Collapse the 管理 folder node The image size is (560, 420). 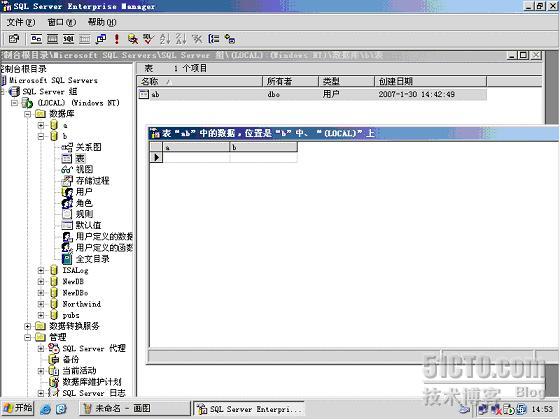(28, 337)
